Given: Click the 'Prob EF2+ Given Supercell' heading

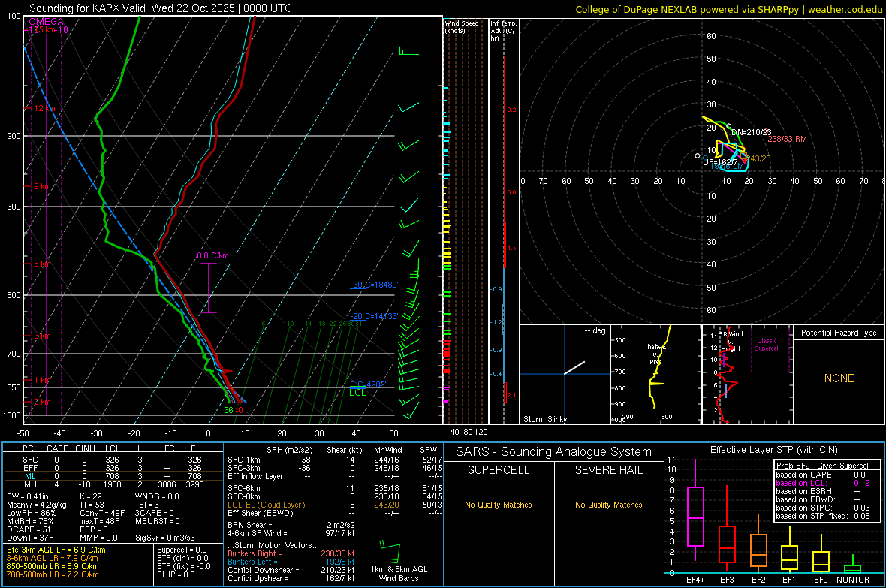Looking at the screenshot, I should tap(823, 466).
